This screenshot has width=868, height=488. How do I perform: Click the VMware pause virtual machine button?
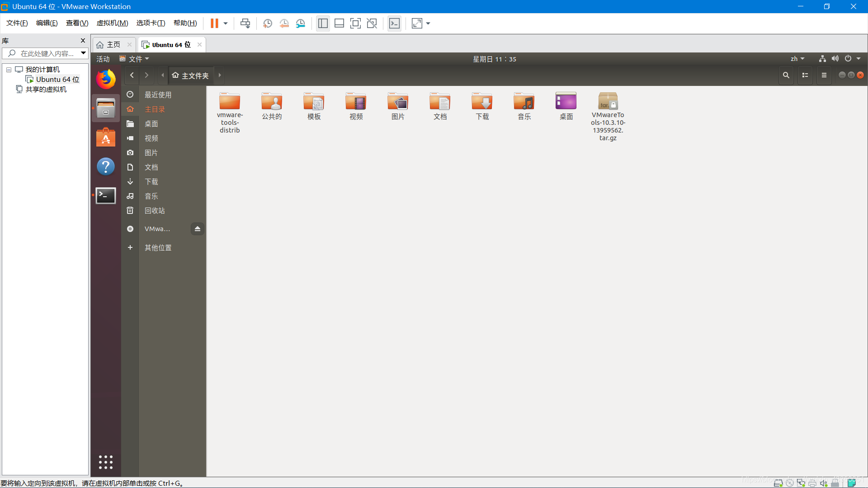214,24
